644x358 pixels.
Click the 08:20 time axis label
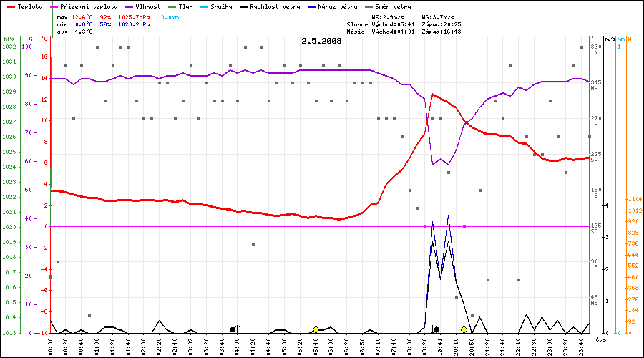(x=424, y=347)
